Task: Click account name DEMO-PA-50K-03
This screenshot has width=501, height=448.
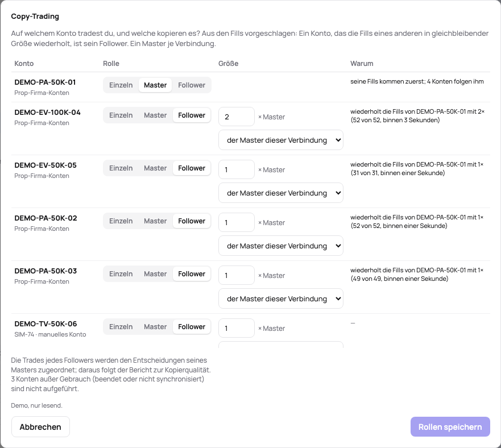Action: [x=45, y=271]
